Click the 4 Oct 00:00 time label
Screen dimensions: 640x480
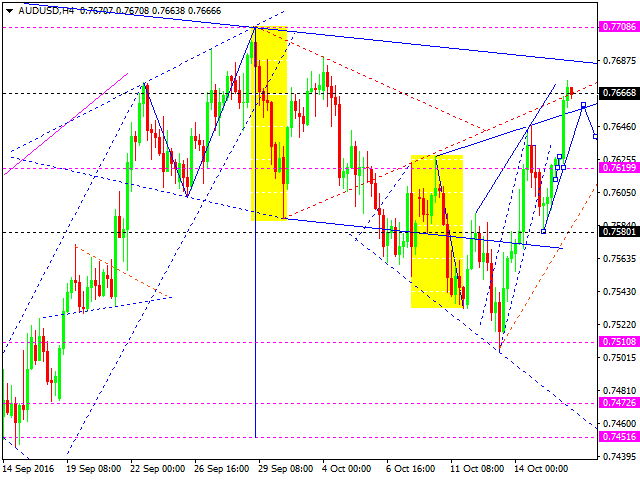(x=347, y=469)
